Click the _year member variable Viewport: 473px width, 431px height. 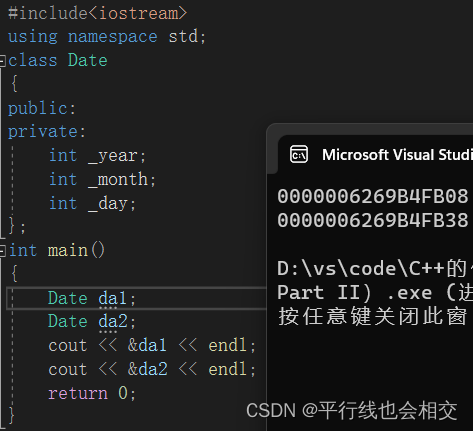click(x=113, y=156)
